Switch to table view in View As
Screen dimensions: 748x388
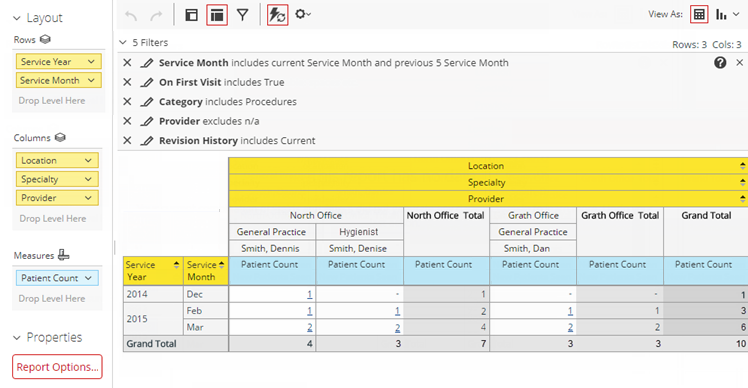(x=699, y=15)
